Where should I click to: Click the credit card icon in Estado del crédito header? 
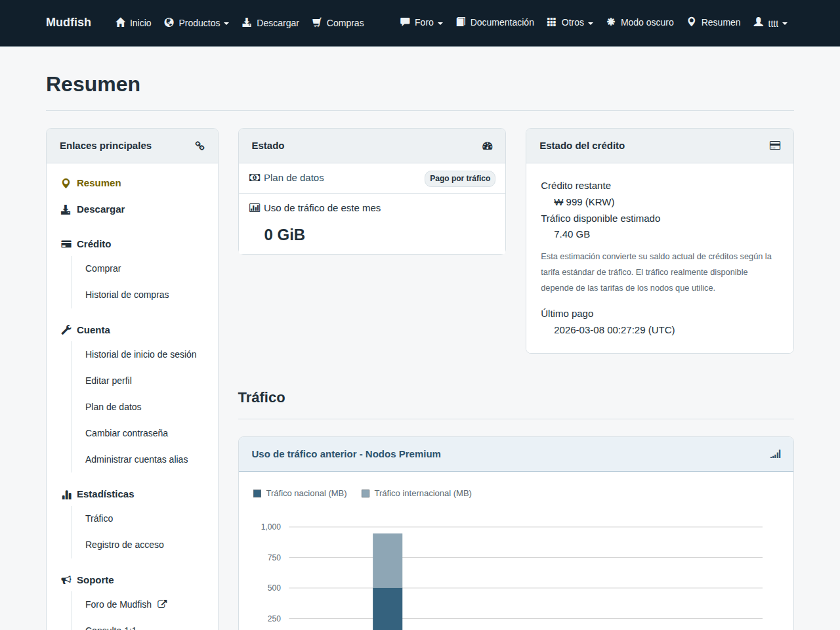[x=775, y=146]
